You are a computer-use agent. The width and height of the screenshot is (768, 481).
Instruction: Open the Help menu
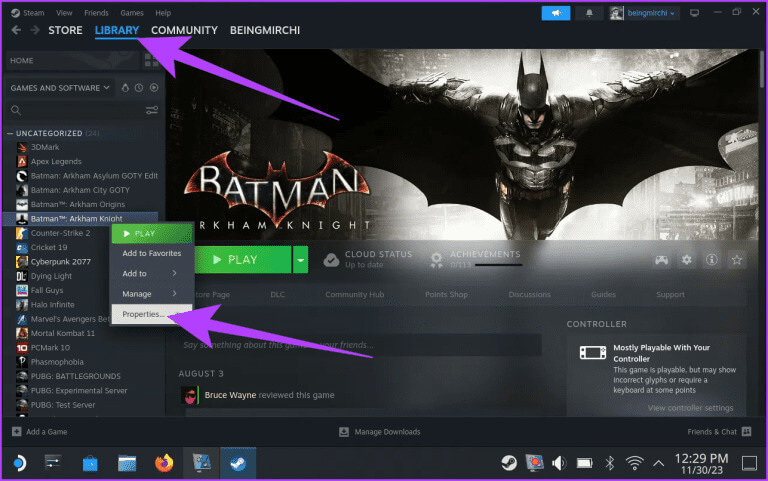click(163, 13)
